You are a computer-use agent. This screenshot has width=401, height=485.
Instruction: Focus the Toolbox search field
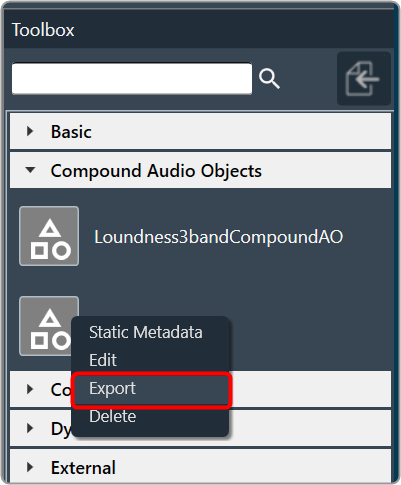click(132, 79)
